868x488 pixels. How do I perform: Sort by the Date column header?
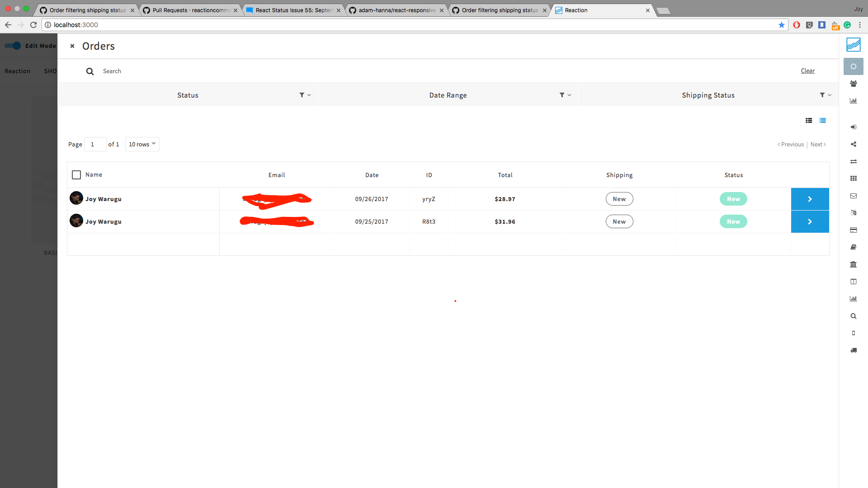tap(372, 175)
